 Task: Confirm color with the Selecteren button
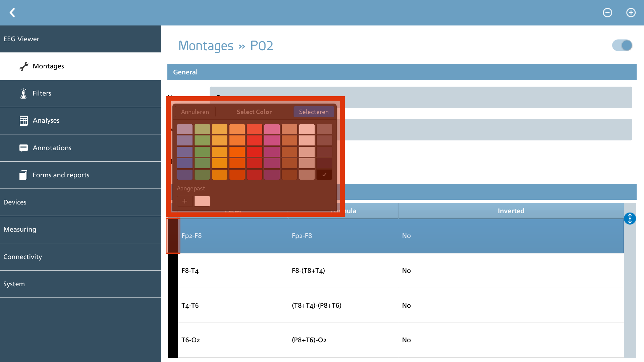click(x=314, y=112)
